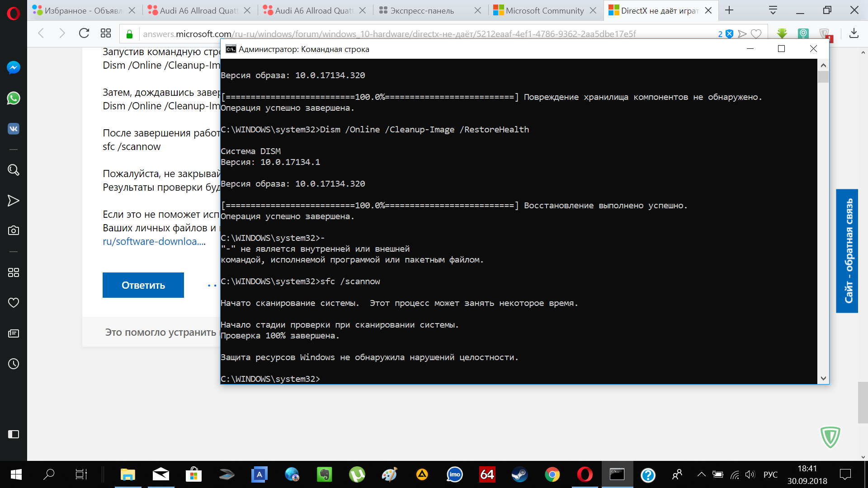
Task: Open Windows search from taskbar
Action: pyautogui.click(x=49, y=474)
